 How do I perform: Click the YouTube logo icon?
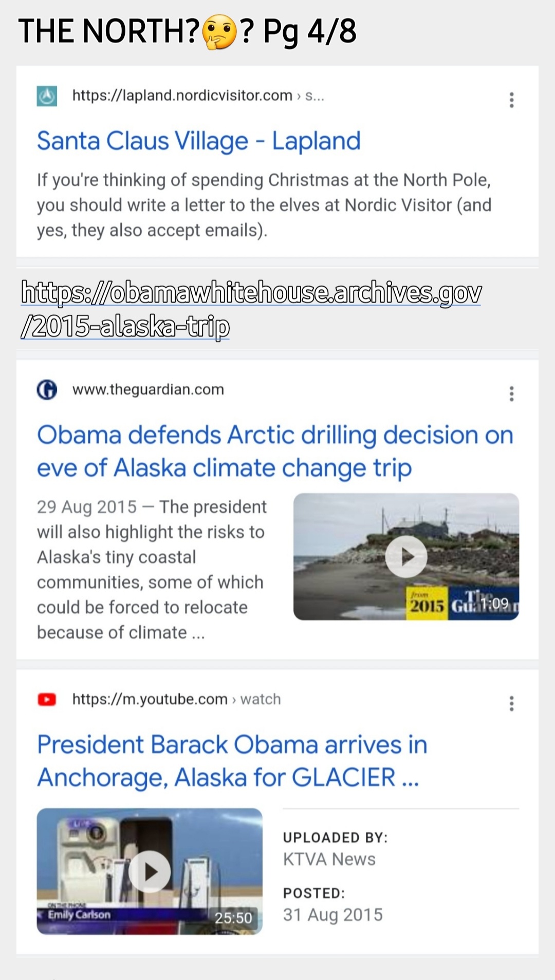pyautogui.click(x=47, y=700)
